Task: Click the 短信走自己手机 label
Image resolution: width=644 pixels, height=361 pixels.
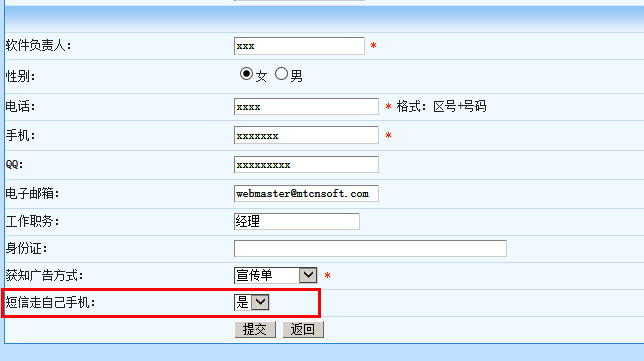Action: [x=51, y=303]
